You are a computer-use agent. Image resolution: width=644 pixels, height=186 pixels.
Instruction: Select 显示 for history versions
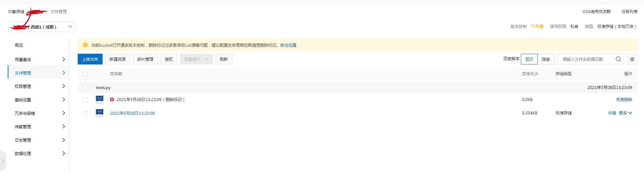[529, 59]
